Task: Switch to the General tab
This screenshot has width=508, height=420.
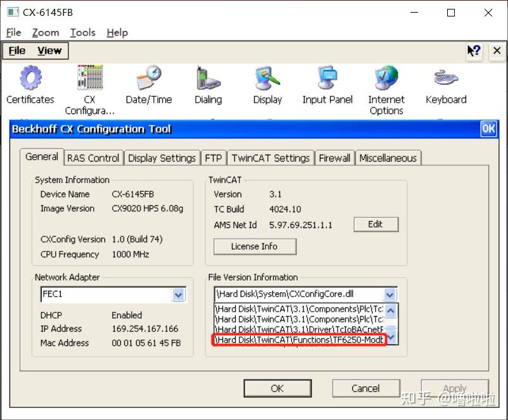Action: [x=41, y=157]
